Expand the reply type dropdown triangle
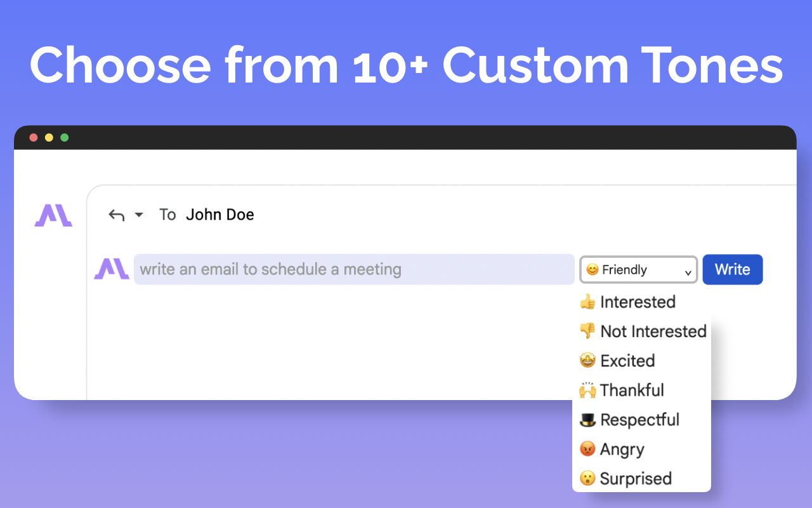Screen dimensions: 812x508 click(x=139, y=215)
